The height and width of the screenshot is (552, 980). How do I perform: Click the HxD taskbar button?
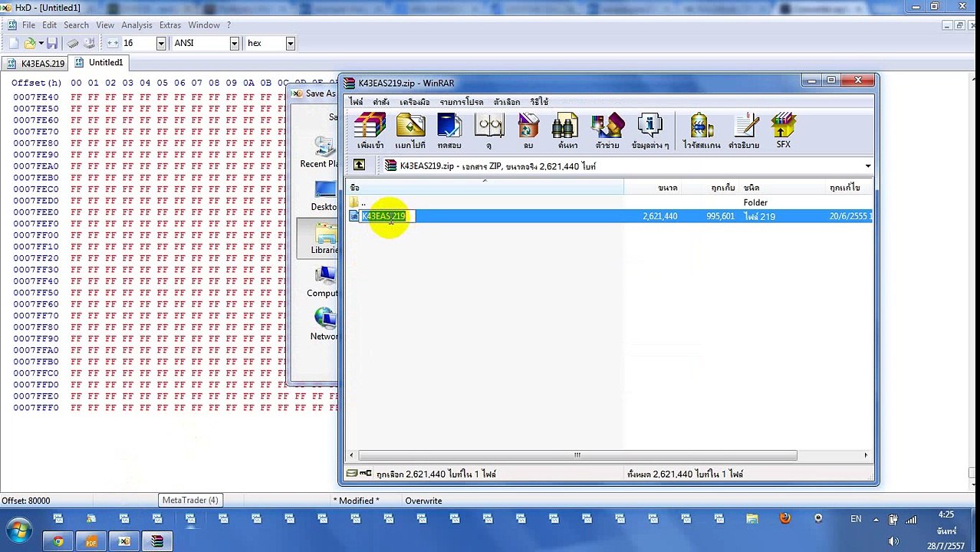tap(124, 541)
